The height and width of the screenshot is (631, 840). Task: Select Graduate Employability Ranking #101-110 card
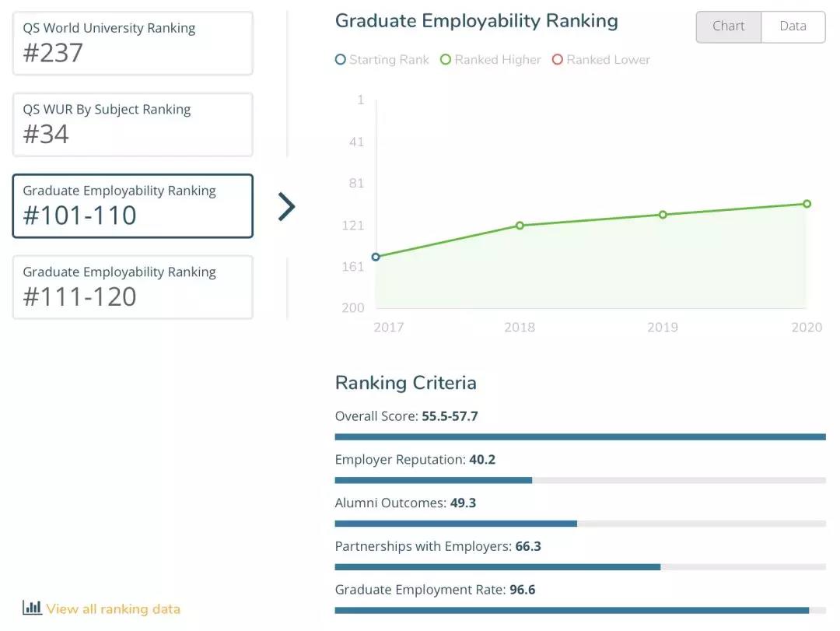coord(133,206)
